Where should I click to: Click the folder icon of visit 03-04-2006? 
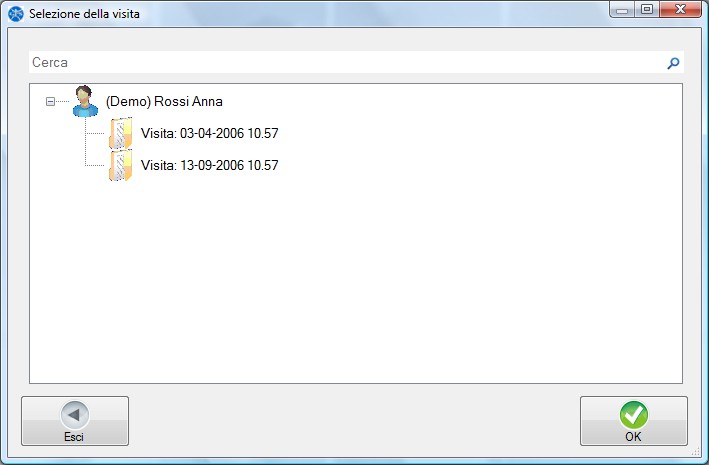121,133
